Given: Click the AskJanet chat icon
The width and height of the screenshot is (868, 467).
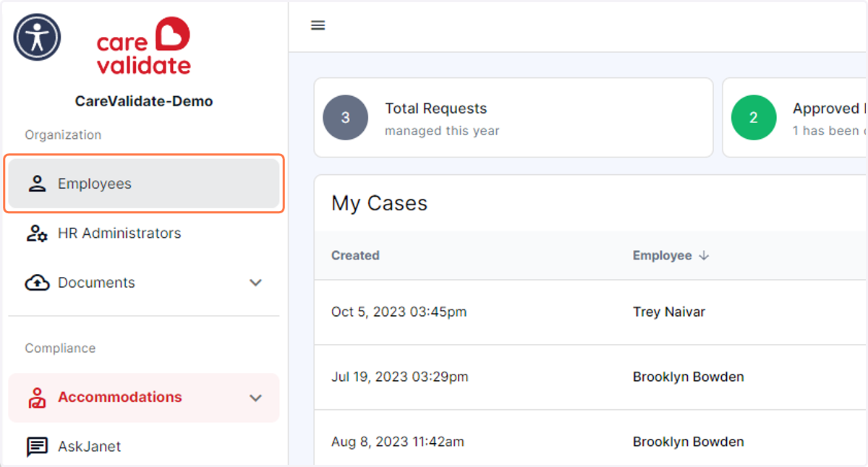Looking at the screenshot, I should [x=37, y=447].
